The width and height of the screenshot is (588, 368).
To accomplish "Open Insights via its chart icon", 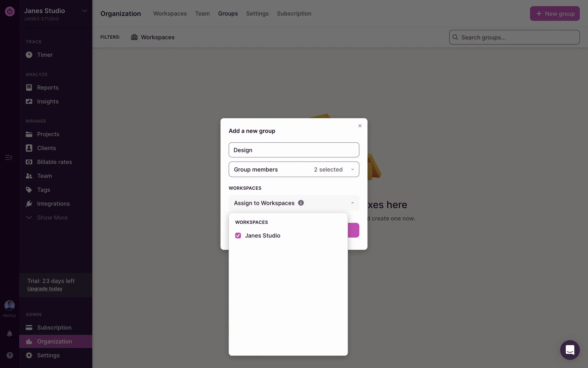I will [29, 102].
